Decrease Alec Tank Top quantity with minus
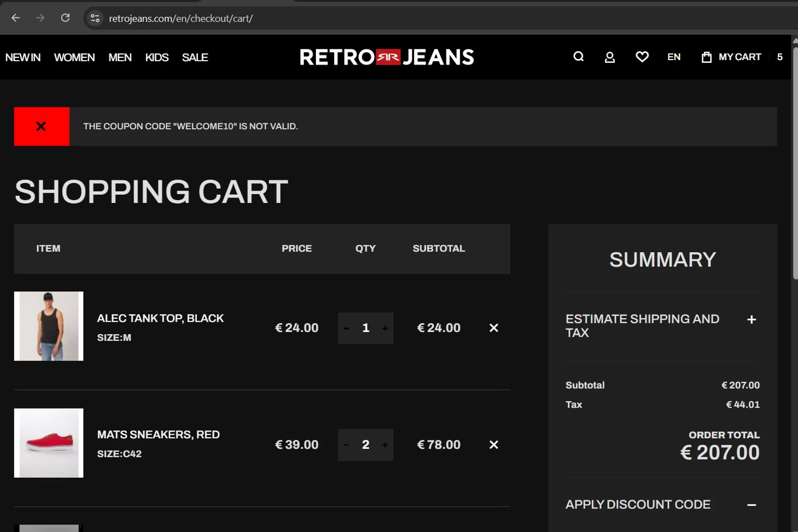The height and width of the screenshot is (532, 798). click(346, 328)
